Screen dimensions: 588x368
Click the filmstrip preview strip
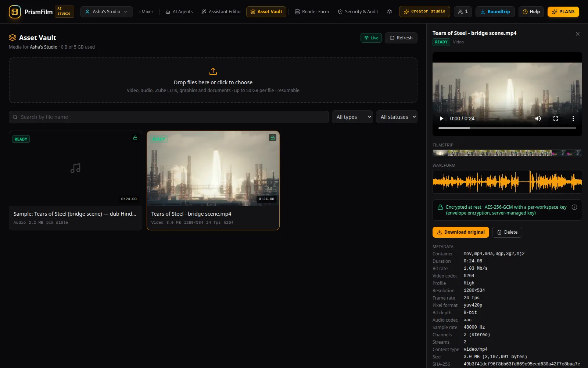(507, 153)
